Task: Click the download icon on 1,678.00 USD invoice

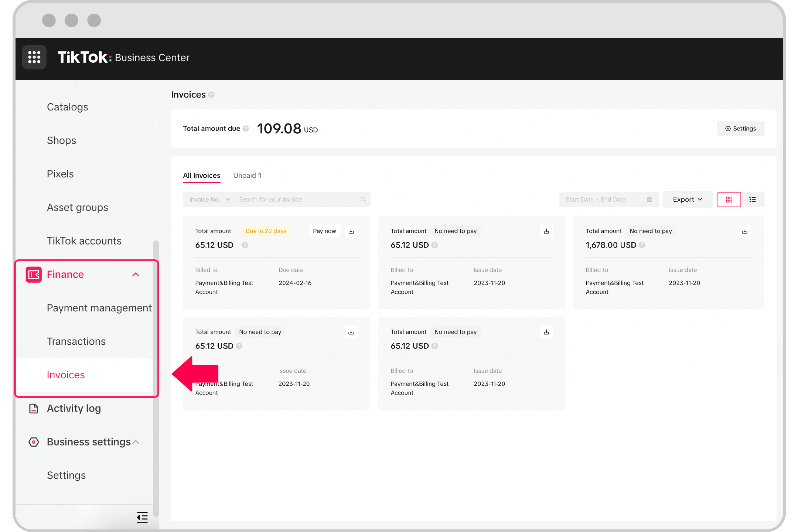Action: tap(745, 231)
